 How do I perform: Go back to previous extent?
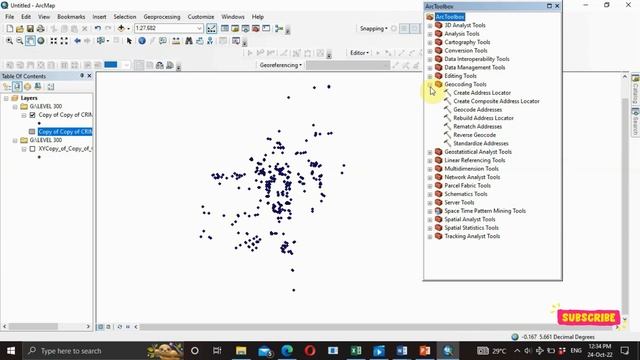(x=77, y=41)
